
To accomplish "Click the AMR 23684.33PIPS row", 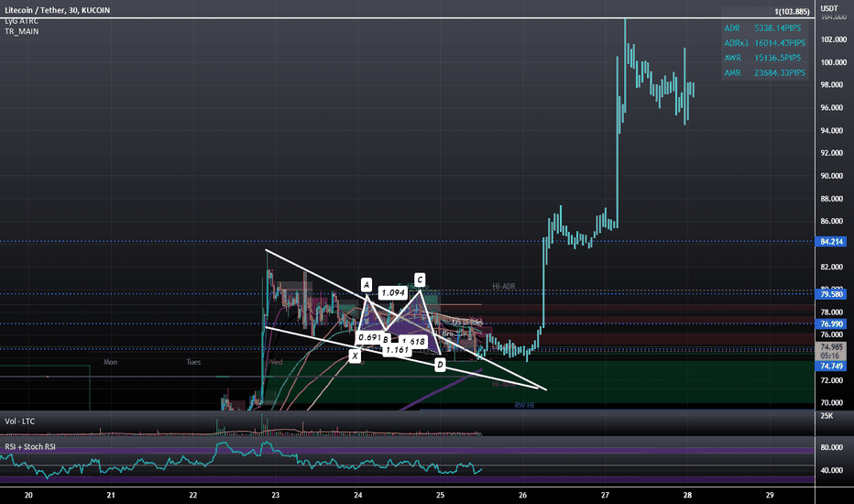I will click(765, 72).
